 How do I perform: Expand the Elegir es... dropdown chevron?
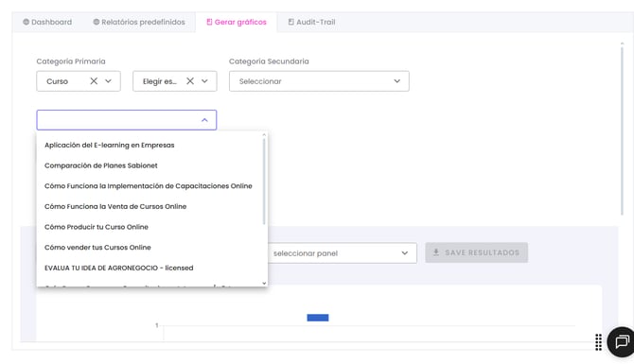[204, 81]
